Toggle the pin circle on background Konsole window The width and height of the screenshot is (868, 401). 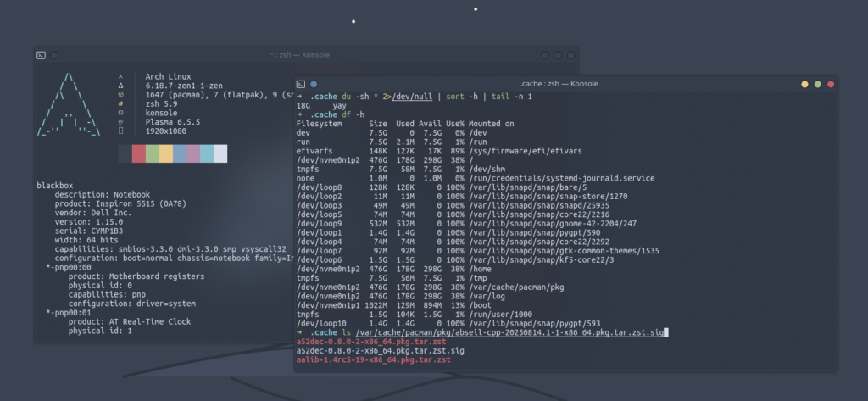(x=53, y=55)
